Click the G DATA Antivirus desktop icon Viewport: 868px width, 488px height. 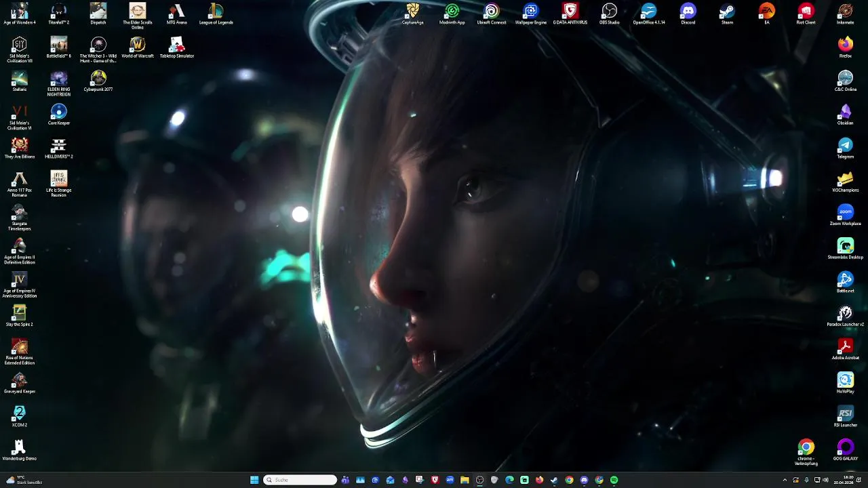tap(570, 14)
